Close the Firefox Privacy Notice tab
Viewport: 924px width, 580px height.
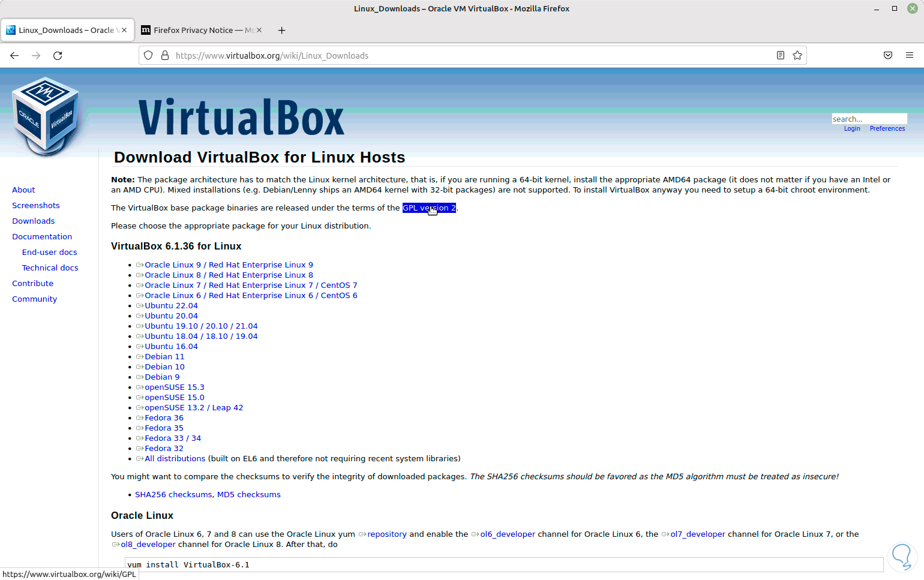(259, 30)
